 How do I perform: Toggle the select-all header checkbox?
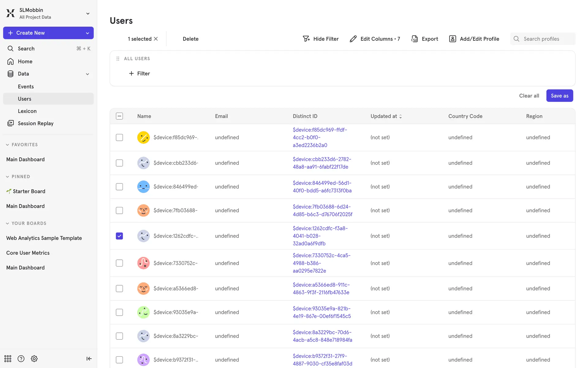pyautogui.click(x=119, y=116)
